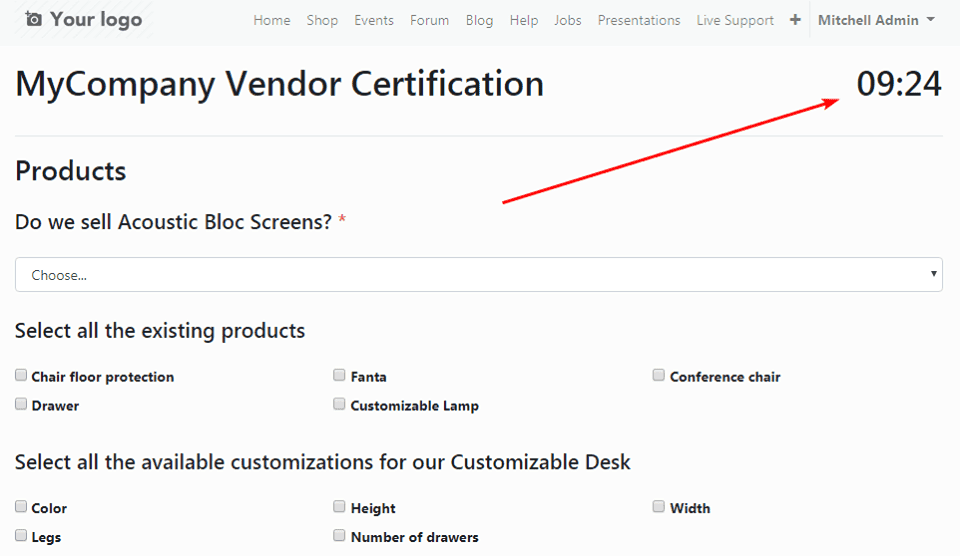
Task: Open the Presentations link
Action: coord(639,20)
